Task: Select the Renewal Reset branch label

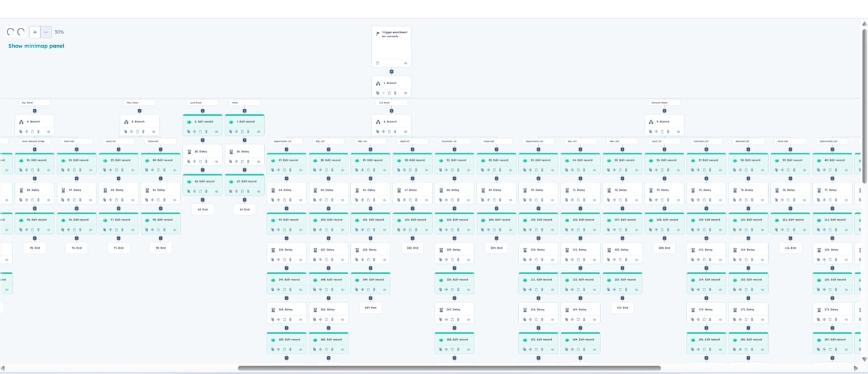Action: (664, 103)
